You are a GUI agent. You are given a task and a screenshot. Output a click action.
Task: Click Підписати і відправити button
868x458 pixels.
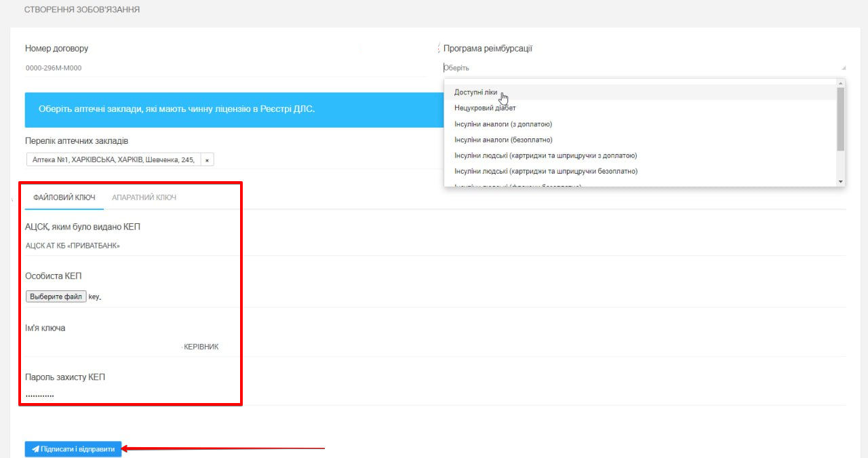[x=73, y=449]
